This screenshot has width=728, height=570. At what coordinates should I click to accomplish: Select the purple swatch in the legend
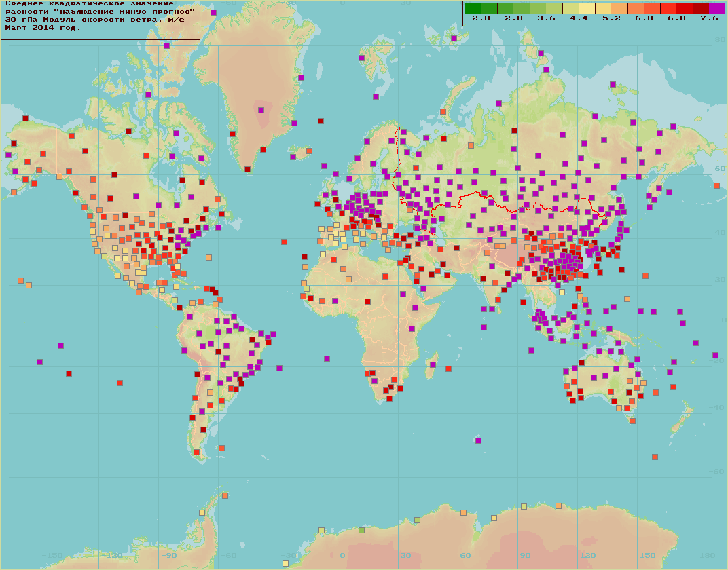point(717,8)
